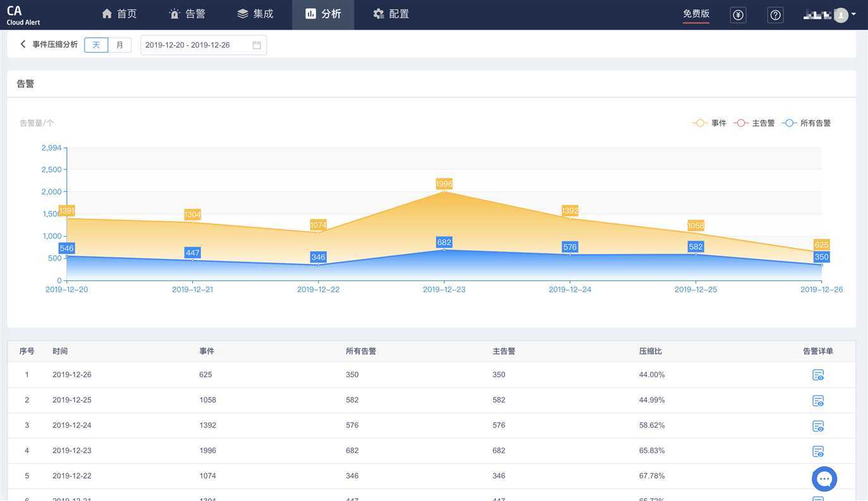Toggle 事件 series in chart legend
Viewport: 868px width, 501px height.
click(710, 123)
